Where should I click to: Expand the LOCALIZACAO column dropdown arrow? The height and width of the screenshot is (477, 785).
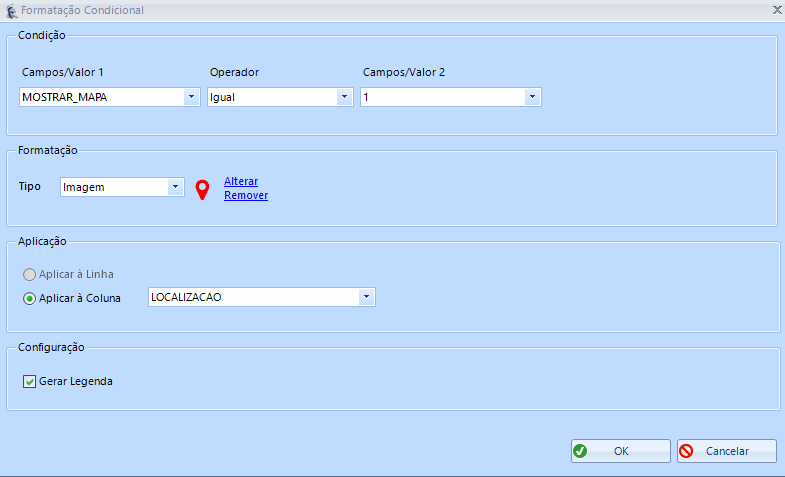[x=366, y=297]
